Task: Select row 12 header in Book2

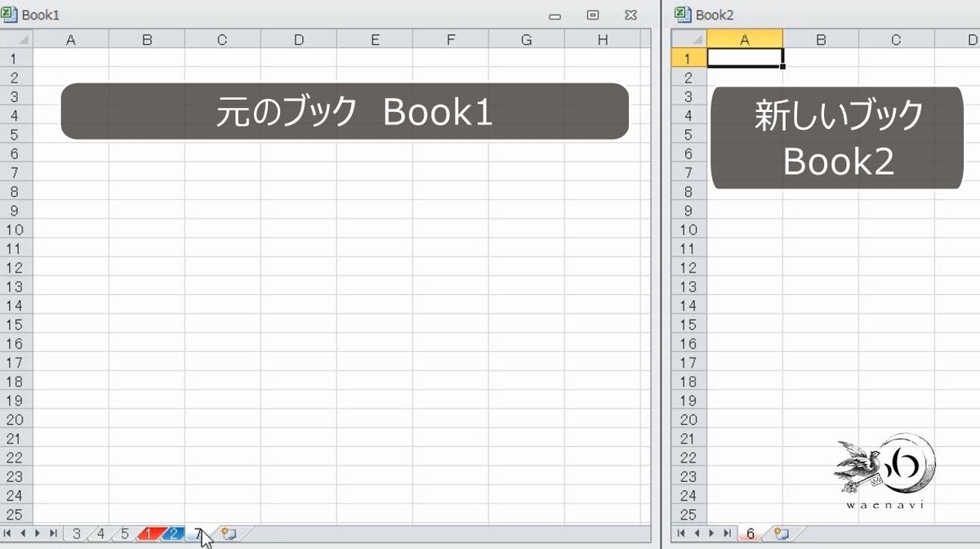Action: tap(688, 267)
